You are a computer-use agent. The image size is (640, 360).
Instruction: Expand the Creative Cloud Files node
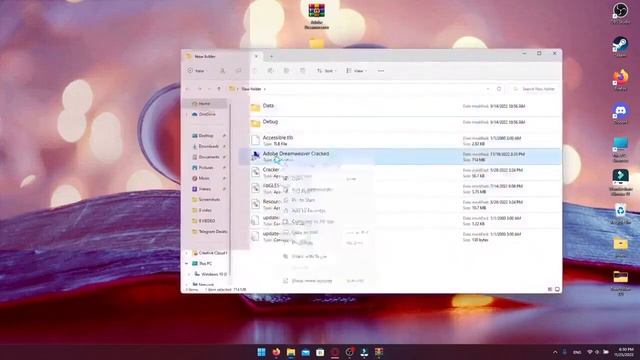(187, 253)
